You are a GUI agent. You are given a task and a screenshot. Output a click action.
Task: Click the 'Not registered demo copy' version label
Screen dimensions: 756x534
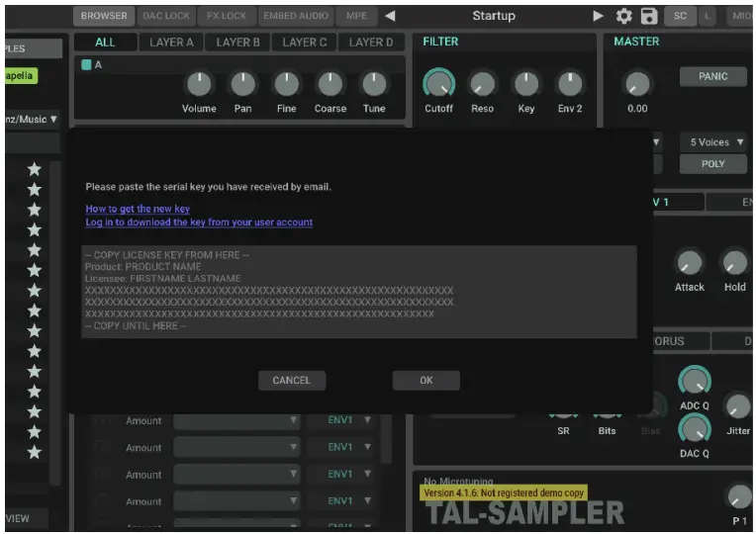tap(504, 493)
